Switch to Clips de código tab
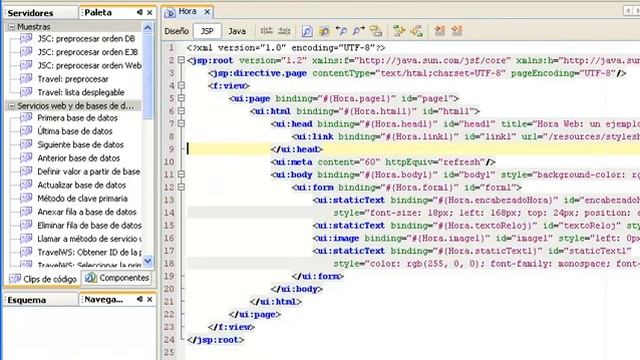 click(x=43, y=279)
